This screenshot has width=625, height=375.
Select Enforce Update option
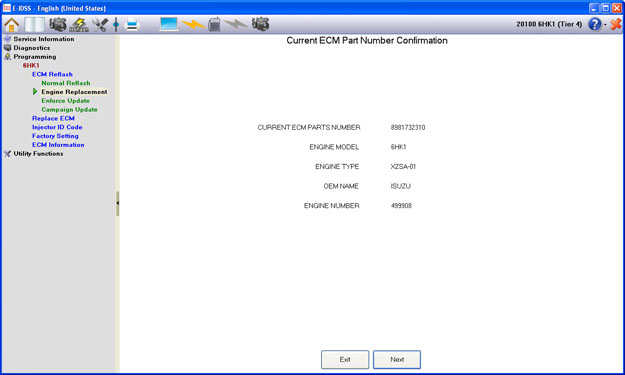click(x=65, y=101)
